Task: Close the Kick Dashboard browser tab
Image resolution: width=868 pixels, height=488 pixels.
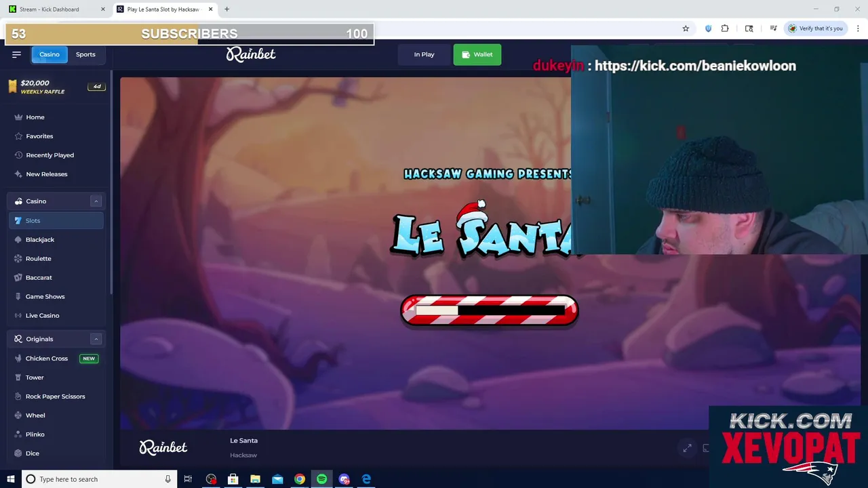Action: click(x=103, y=9)
